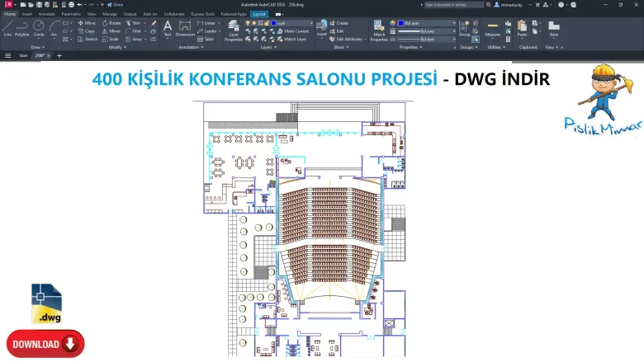Click the Plot printer icon in quick access
The image size is (644, 362).
(x=72, y=4)
